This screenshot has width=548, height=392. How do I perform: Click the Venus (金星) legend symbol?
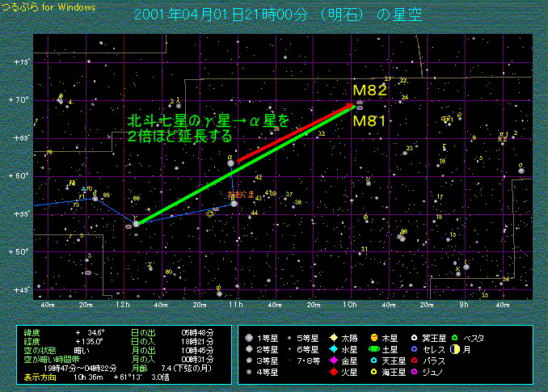pos(333,360)
